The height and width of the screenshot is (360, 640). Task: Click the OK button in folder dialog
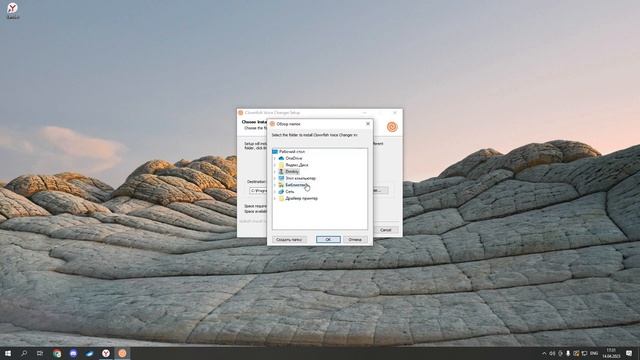tap(328, 240)
